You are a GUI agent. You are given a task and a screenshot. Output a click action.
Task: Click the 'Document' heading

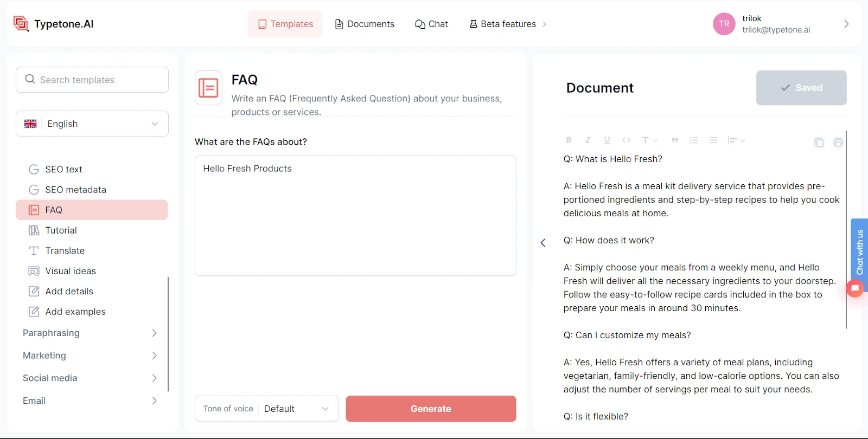pos(600,88)
